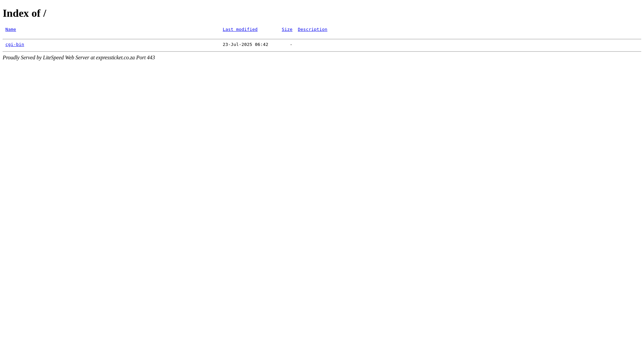Sort listing by Last modified column
The height and width of the screenshot is (362, 644).
pyautogui.click(x=240, y=29)
